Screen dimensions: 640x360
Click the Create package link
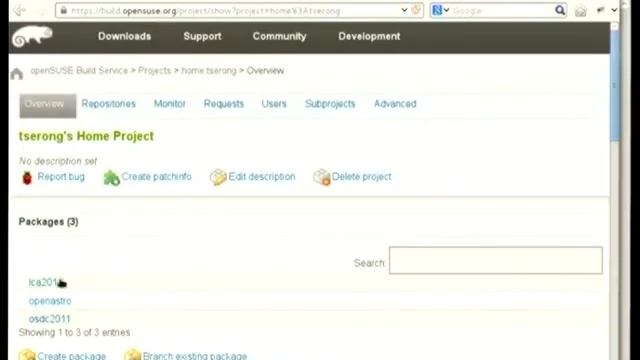pos(71,356)
